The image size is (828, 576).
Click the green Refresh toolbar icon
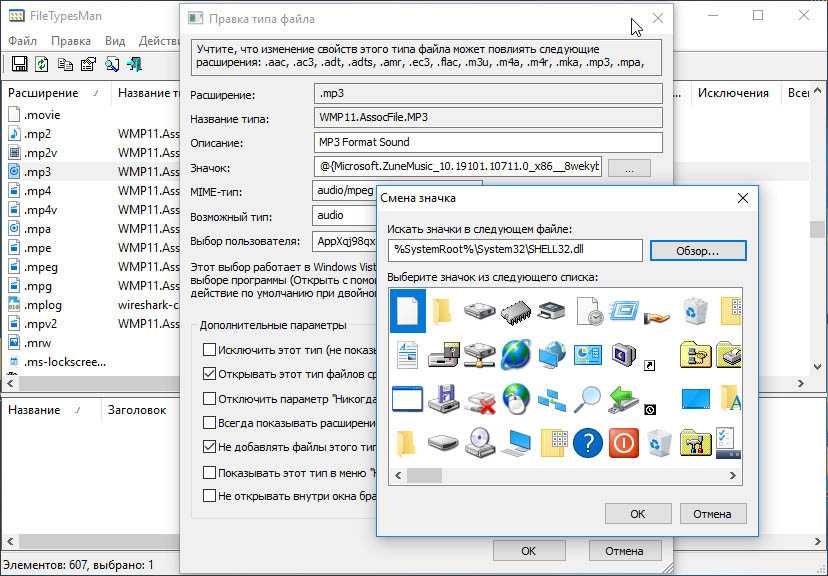click(41, 65)
